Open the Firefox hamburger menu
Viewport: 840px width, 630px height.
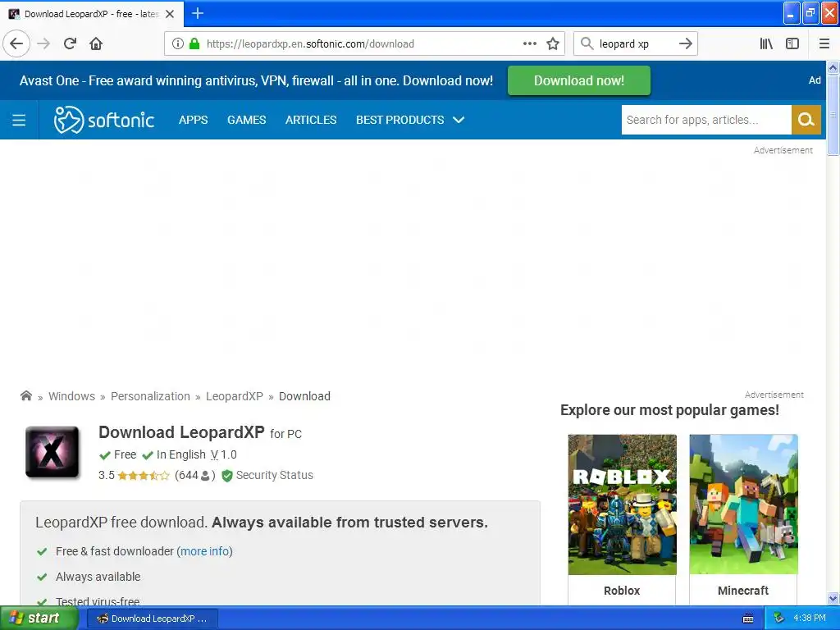[x=824, y=43]
